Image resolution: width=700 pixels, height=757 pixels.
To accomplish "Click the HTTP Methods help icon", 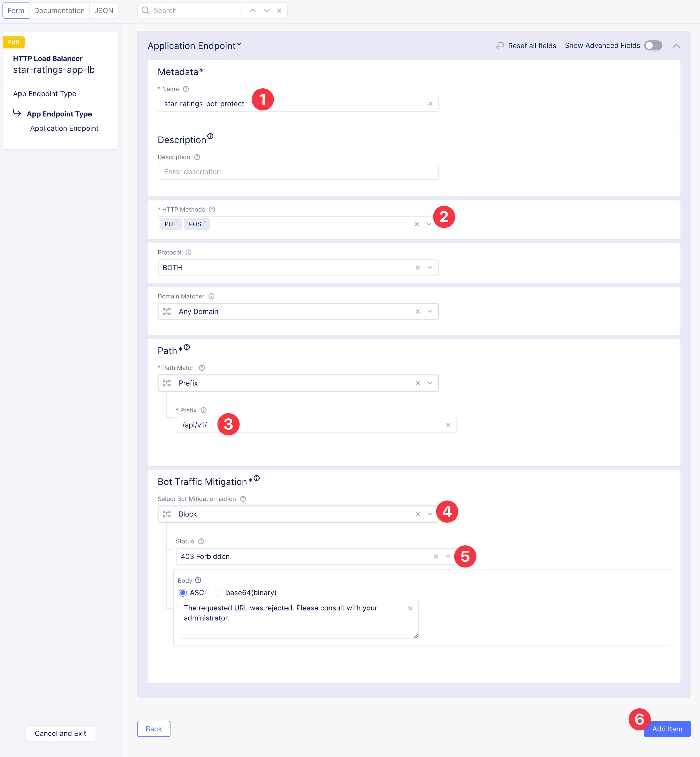I will 212,209.
